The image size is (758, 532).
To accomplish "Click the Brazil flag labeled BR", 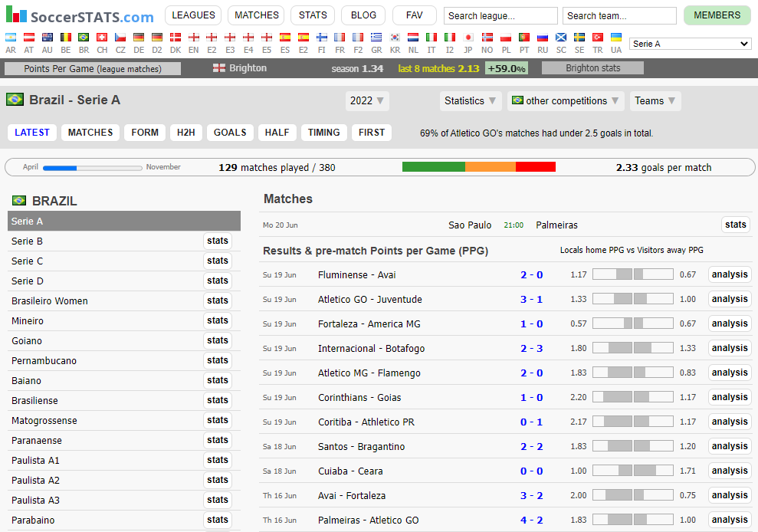I will [84, 38].
